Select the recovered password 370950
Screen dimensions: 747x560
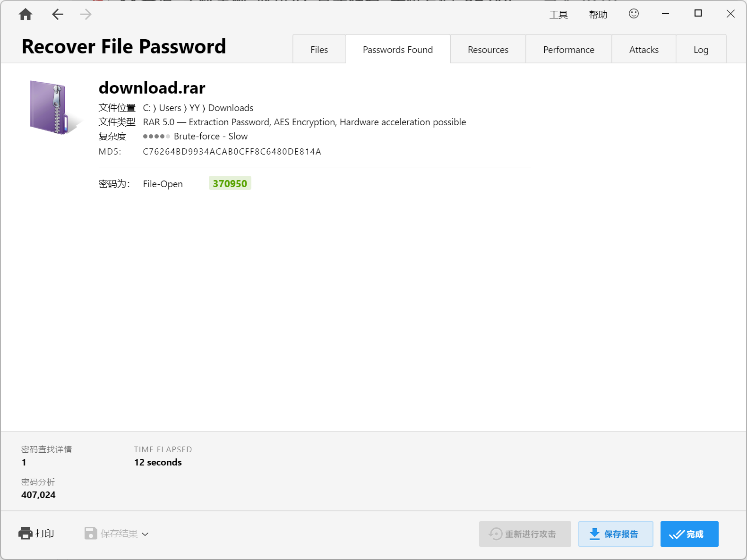click(230, 183)
